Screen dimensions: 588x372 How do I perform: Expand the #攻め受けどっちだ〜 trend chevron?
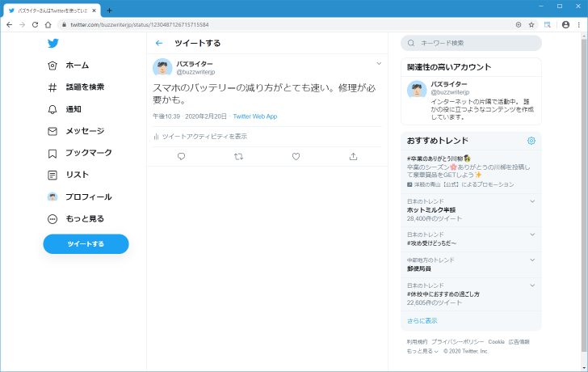pos(532,235)
